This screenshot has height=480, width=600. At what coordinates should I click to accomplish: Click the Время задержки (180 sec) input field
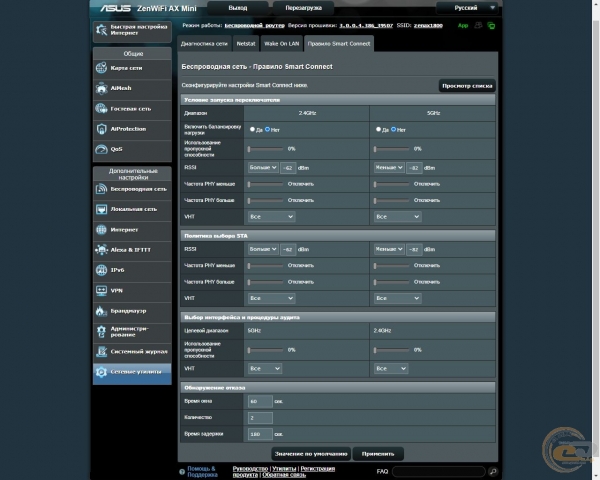(260, 434)
